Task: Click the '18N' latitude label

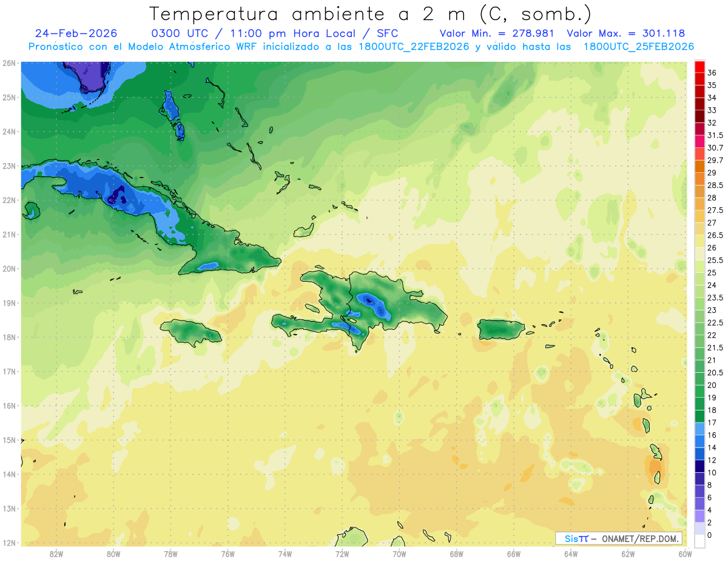Action: click(x=10, y=337)
